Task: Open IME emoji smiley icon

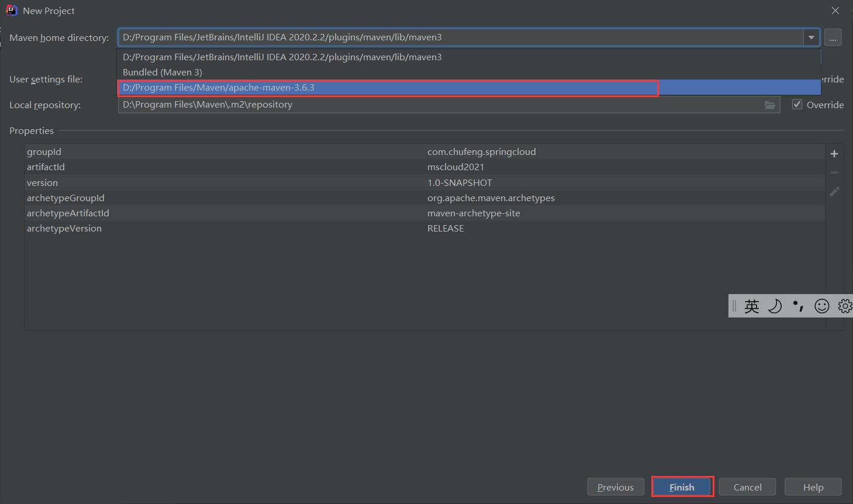Action: [822, 306]
